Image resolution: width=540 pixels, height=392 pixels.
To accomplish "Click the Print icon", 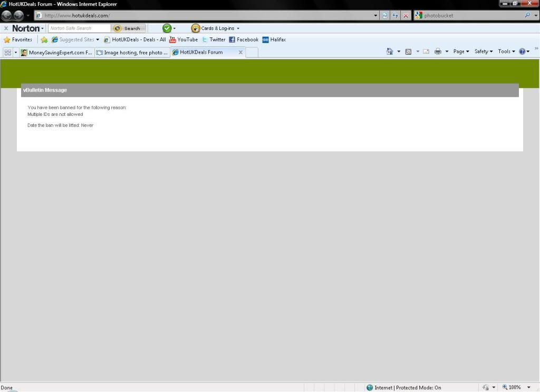I will (437, 52).
